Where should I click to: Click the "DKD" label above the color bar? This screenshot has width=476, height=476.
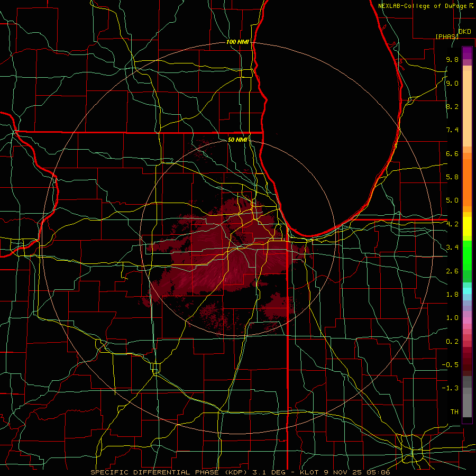tap(465, 32)
